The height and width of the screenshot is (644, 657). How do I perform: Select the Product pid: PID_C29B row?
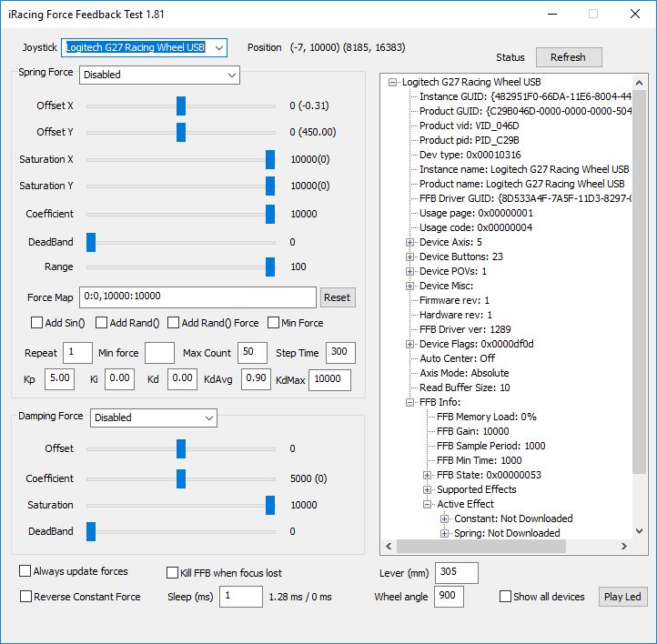470,140
